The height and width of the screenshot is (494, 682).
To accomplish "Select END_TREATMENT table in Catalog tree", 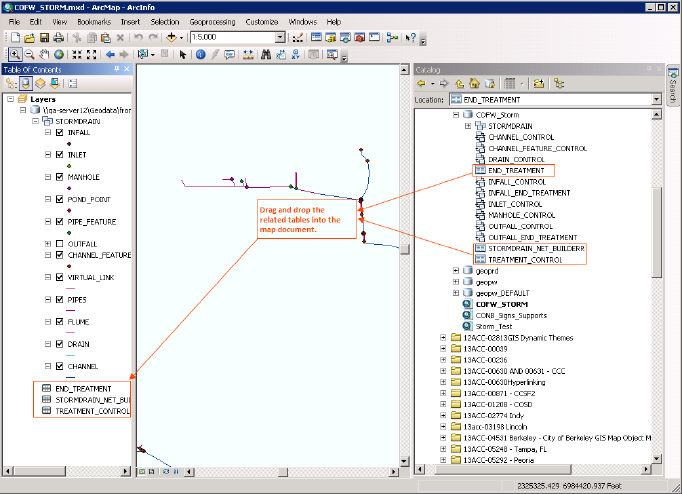I will 516,171.
